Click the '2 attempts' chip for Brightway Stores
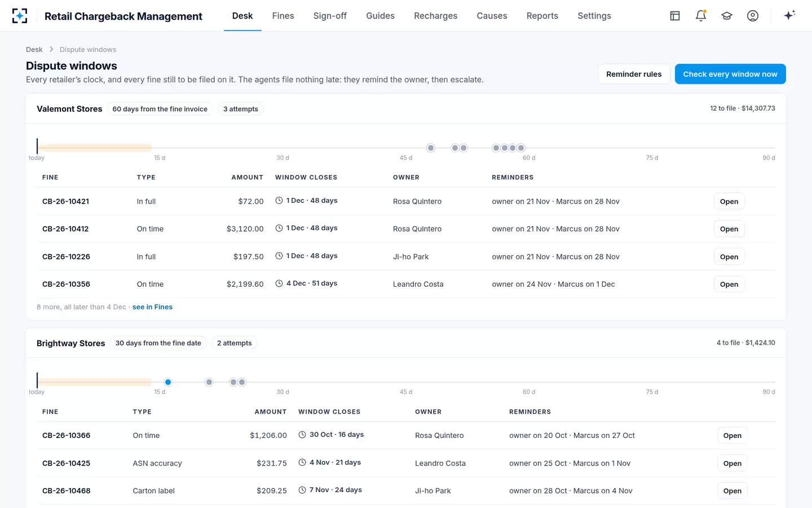The image size is (812, 508). (235, 343)
